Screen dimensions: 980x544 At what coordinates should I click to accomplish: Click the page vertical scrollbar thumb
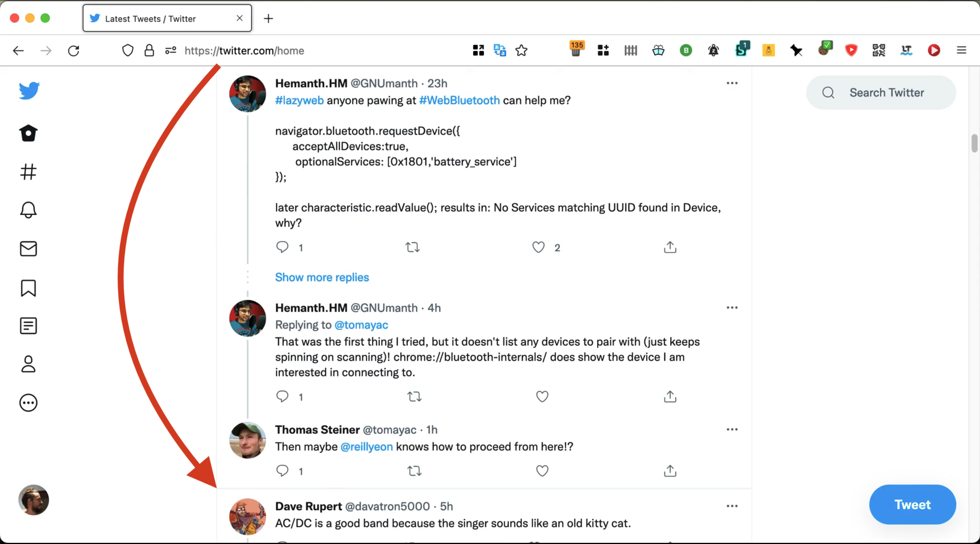tap(974, 144)
